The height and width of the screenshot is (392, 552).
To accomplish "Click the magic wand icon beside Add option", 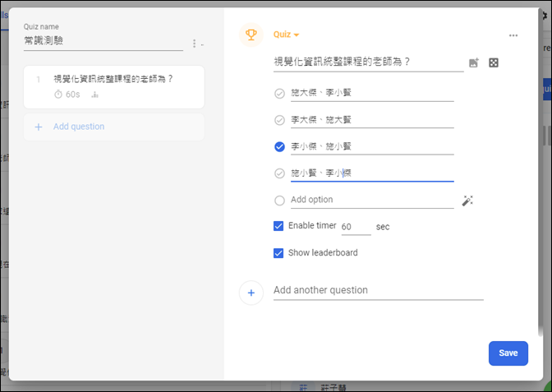I will (x=467, y=200).
